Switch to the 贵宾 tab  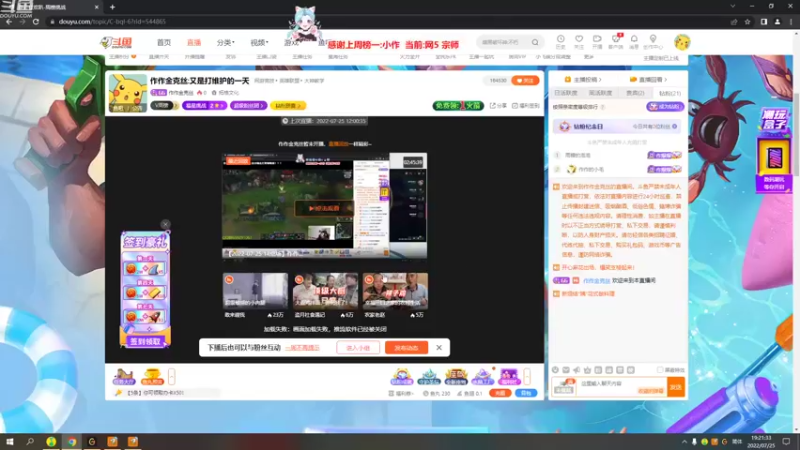coord(635,93)
